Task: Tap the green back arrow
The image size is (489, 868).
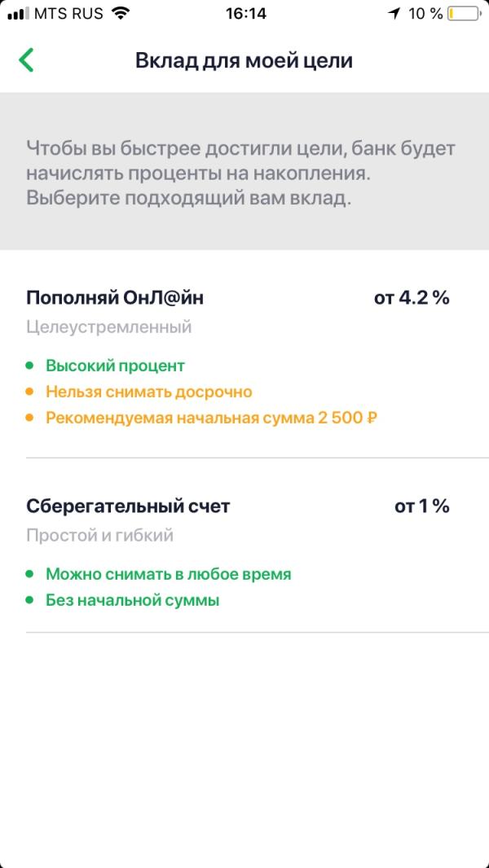Action: (26, 60)
